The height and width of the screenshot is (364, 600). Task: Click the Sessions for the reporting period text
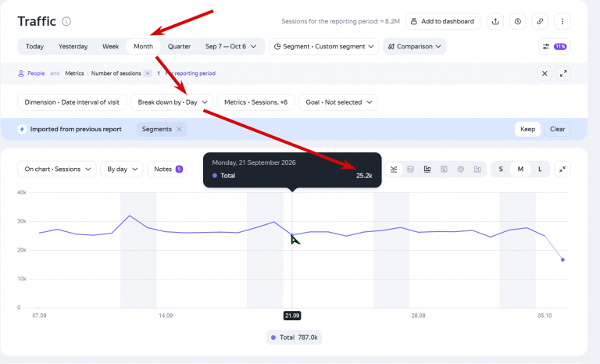click(x=341, y=21)
